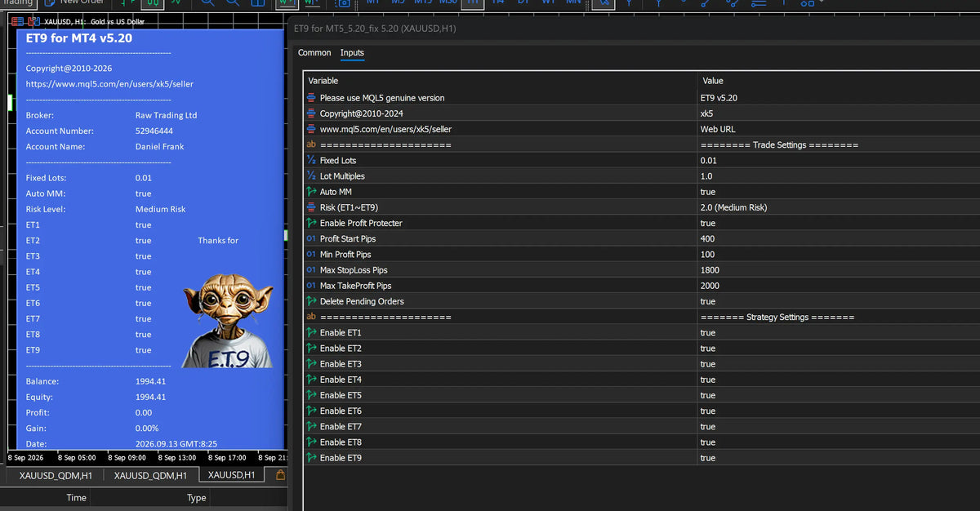Click the integer icon beside Profit Start Pips

pyautogui.click(x=311, y=238)
